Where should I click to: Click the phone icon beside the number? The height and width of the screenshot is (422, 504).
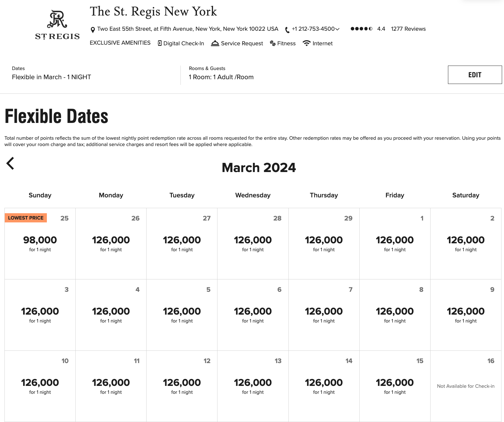point(287,29)
